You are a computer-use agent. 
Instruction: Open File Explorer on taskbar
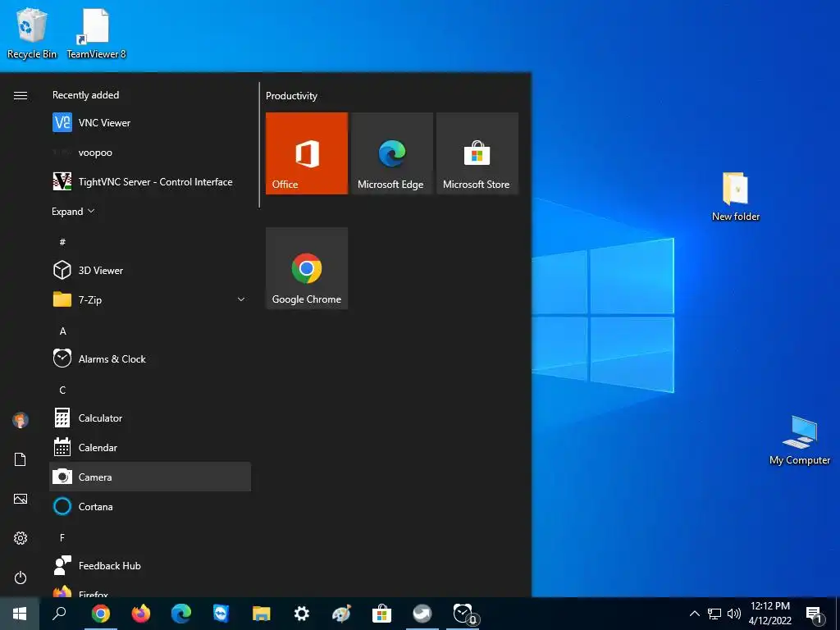262,614
